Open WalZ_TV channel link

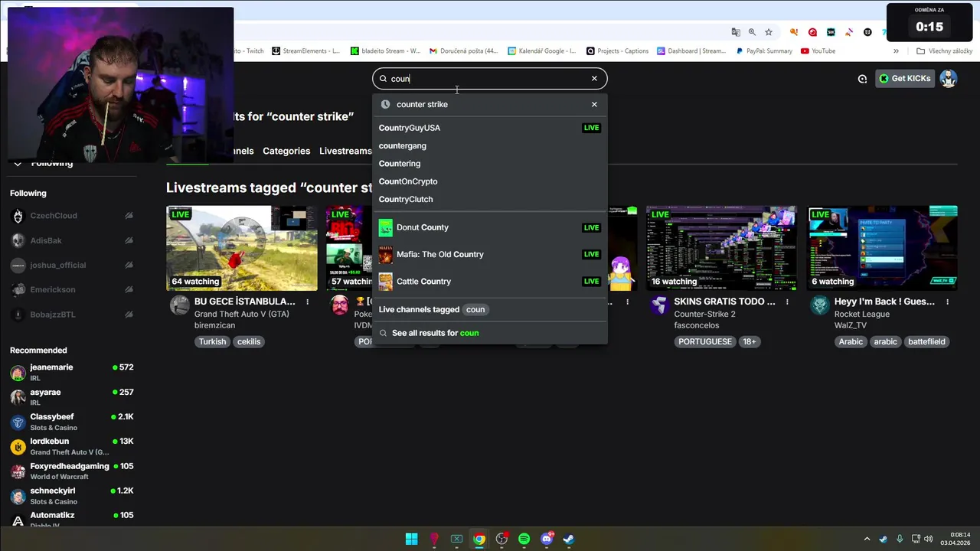click(850, 325)
